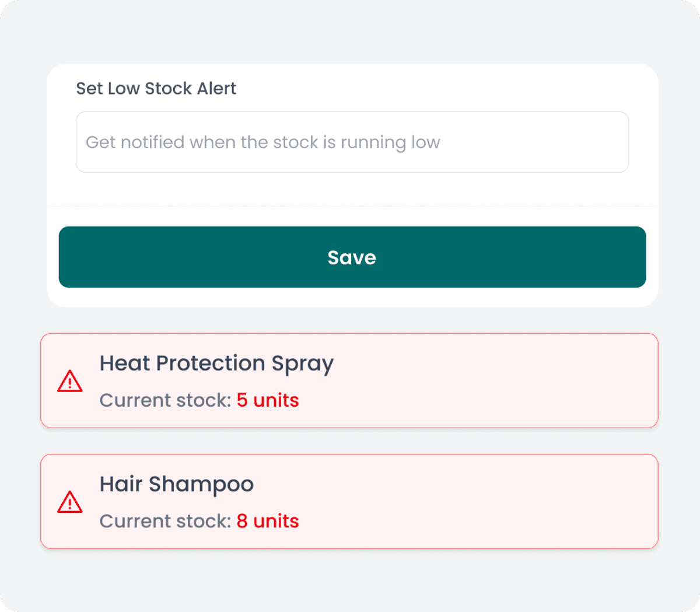
Task: Select the Heat Protection Spray title
Action: pyautogui.click(x=216, y=363)
